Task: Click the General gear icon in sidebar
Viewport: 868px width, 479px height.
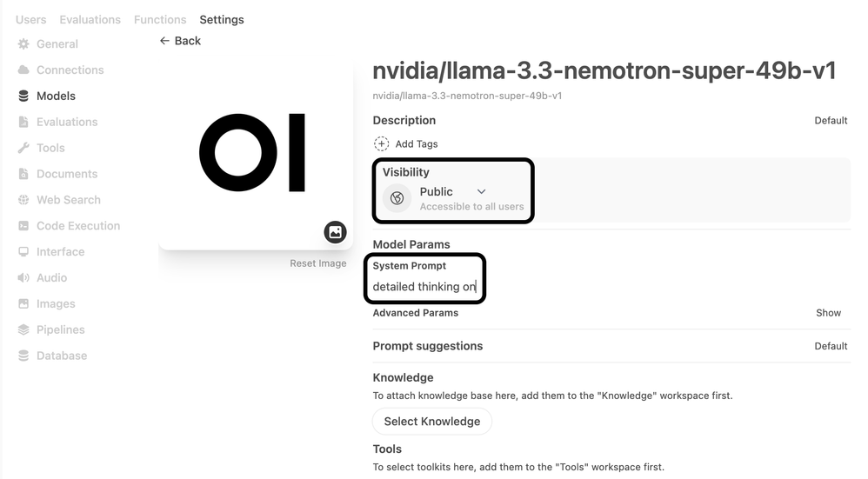Action: point(23,44)
